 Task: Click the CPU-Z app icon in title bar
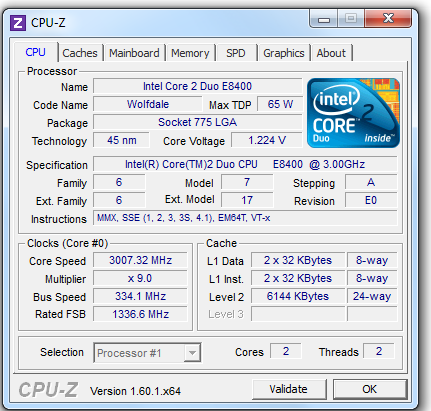(x=18, y=23)
